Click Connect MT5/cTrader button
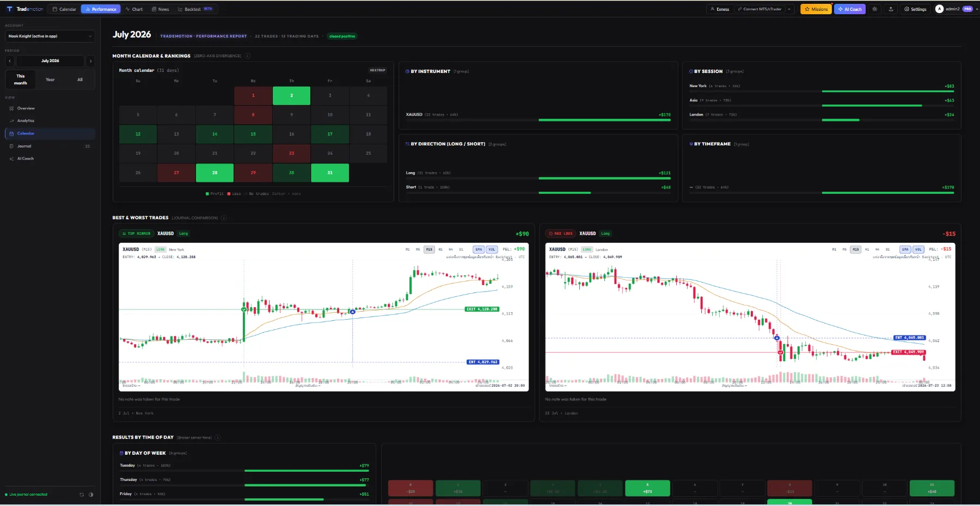The width and height of the screenshot is (980, 506). [759, 9]
